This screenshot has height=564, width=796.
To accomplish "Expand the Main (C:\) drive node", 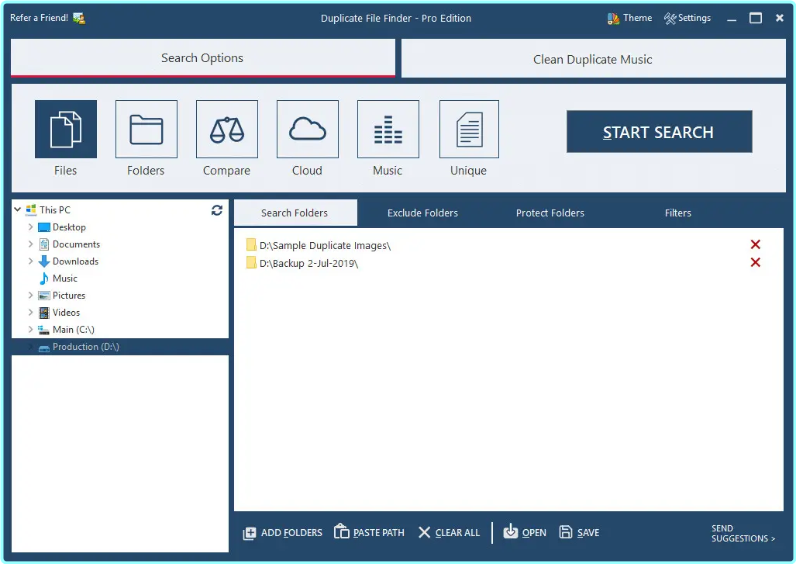I will pos(30,329).
